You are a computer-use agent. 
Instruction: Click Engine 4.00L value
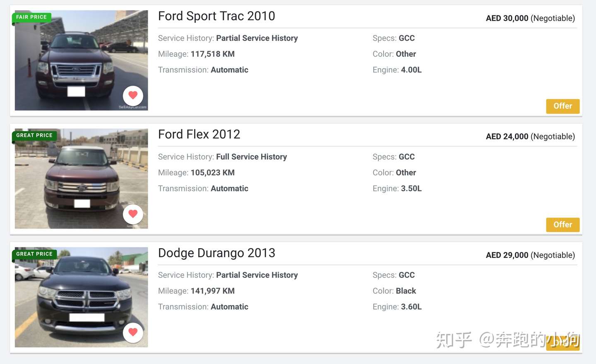pos(411,70)
